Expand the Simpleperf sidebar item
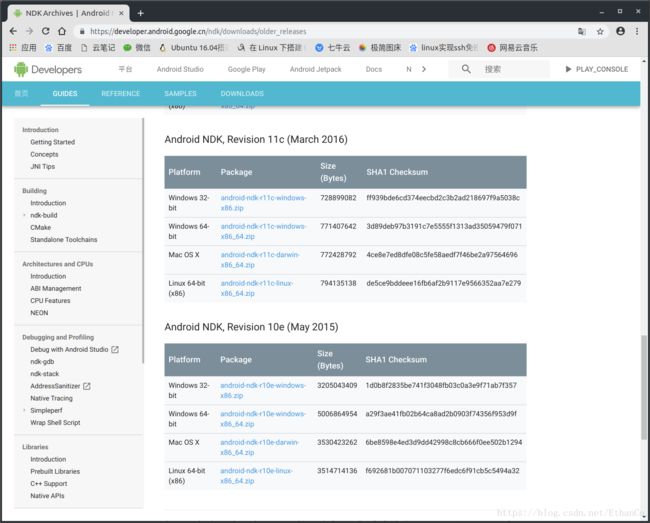Viewport: 650px width, 523px height. tap(24, 410)
